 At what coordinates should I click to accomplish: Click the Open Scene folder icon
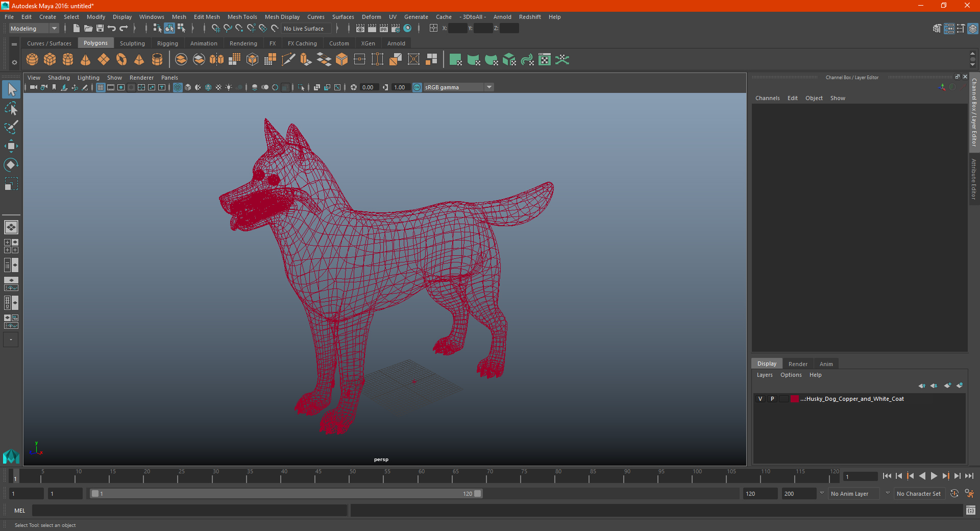point(88,29)
